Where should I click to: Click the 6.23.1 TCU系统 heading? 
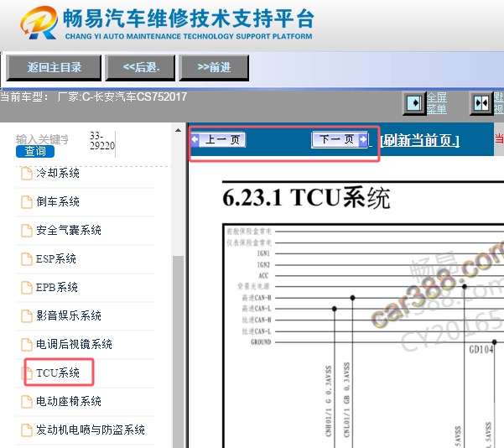pyautogui.click(x=306, y=197)
